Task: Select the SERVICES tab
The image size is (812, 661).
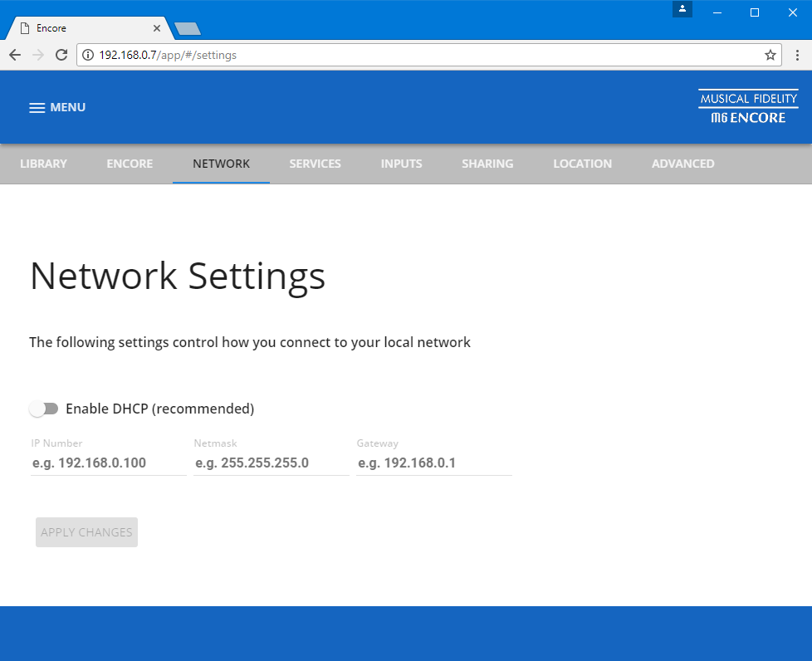Action: (x=315, y=164)
